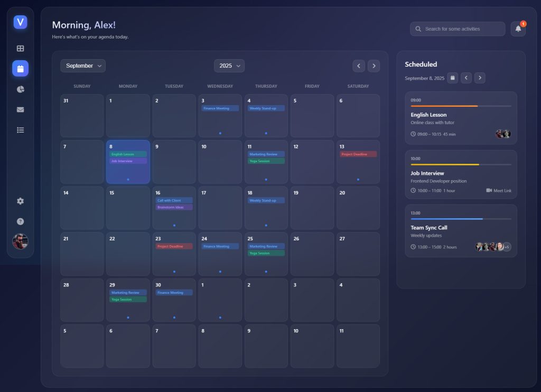Open the Job Interview scheduled card
The width and height of the screenshot is (541, 392).
point(461,175)
